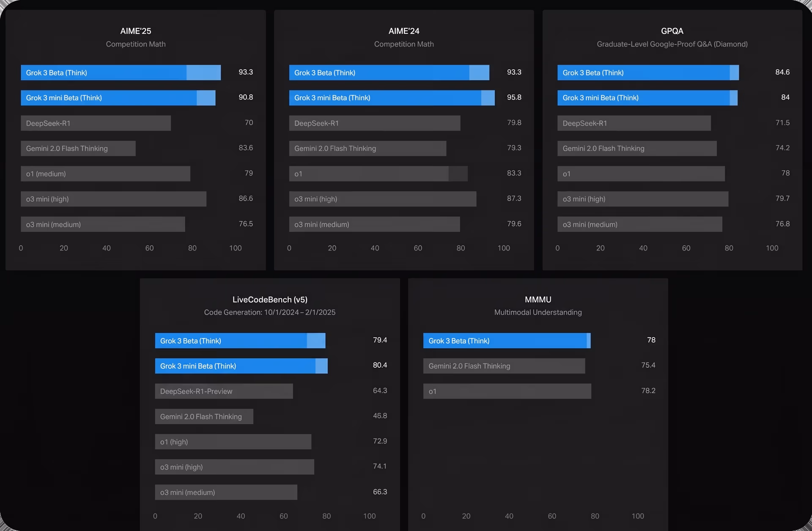
Task: Click the Gemini 2.0 Flash Thinking bar in AIME'25
Action: [x=78, y=149]
